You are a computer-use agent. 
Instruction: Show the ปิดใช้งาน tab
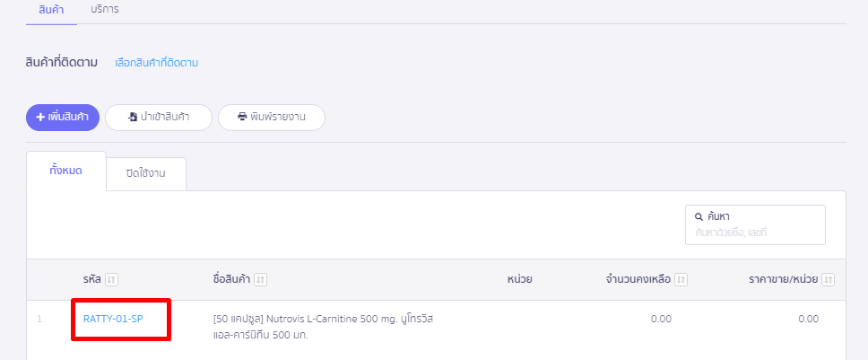(x=145, y=174)
